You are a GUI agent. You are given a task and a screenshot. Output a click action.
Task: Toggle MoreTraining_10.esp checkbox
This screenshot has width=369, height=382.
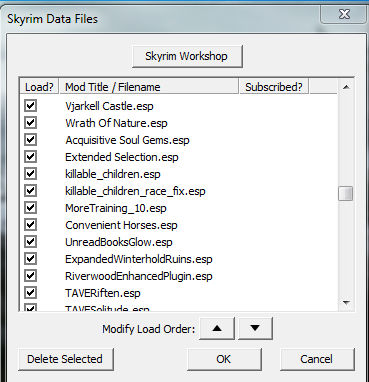pos(31,208)
